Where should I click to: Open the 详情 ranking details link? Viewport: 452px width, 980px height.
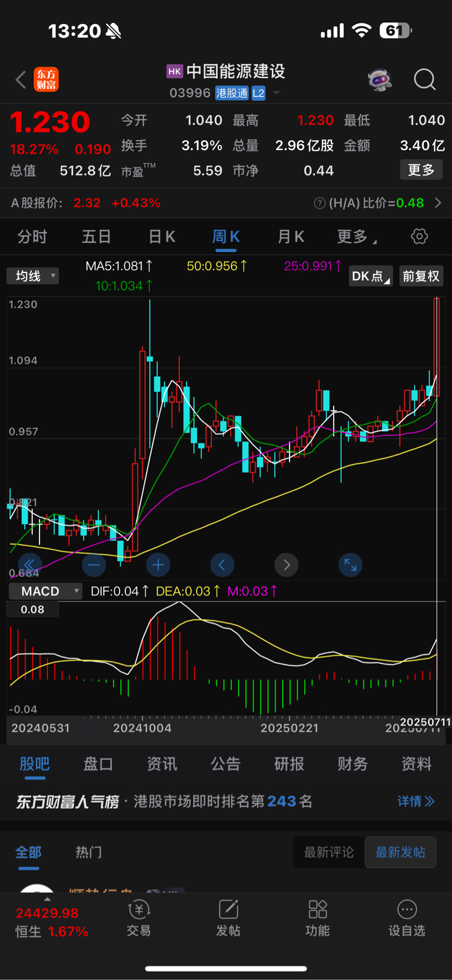[416, 801]
